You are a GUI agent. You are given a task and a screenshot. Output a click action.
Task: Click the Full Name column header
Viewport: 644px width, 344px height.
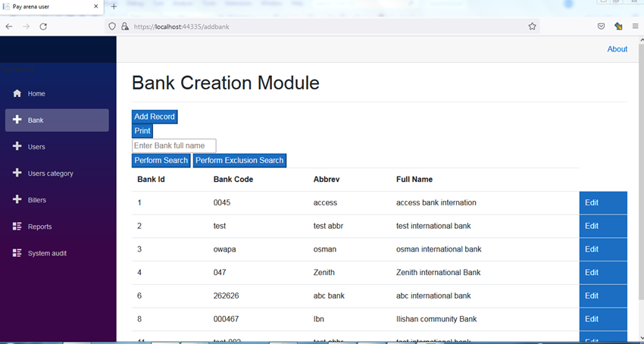pyautogui.click(x=414, y=179)
